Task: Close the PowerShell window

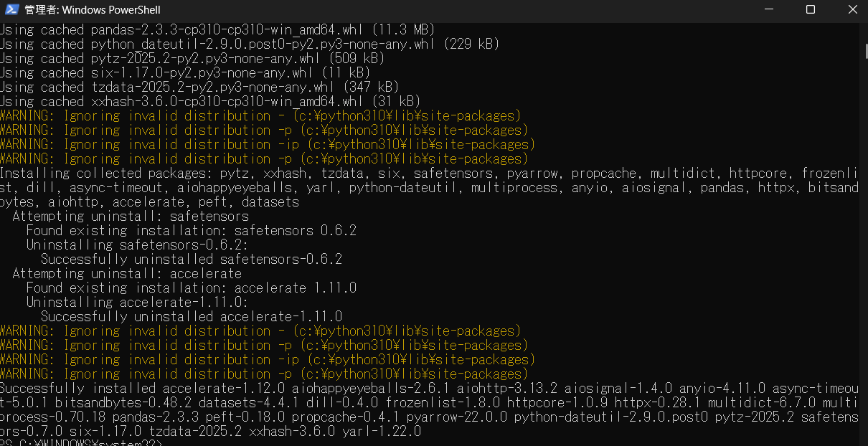Action: pos(851,10)
